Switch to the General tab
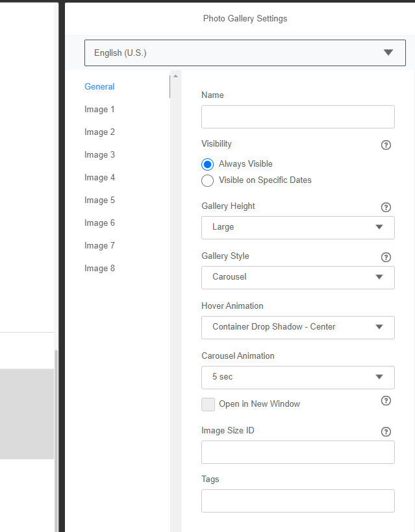415x532 pixels. 99,87
